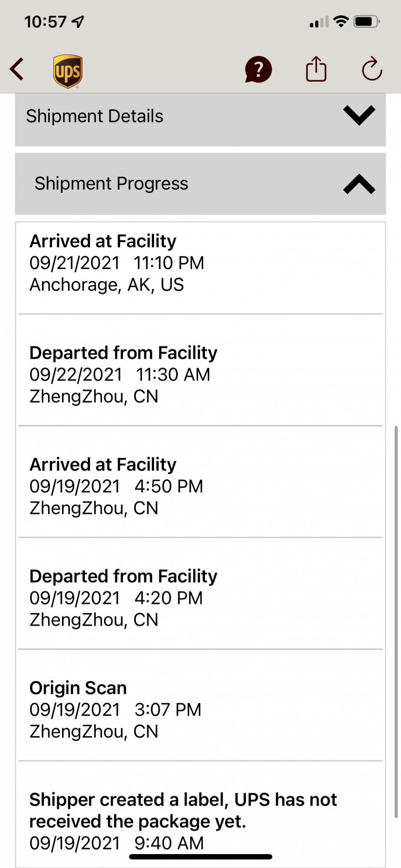The width and height of the screenshot is (401, 868).
Task: Tap the Wi-Fi status icon
Action: [x=342, y=21]
